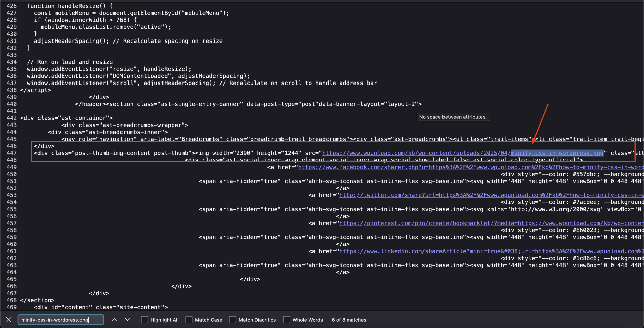
Task: Click line number 426
Action: click(x=12, y=6)
